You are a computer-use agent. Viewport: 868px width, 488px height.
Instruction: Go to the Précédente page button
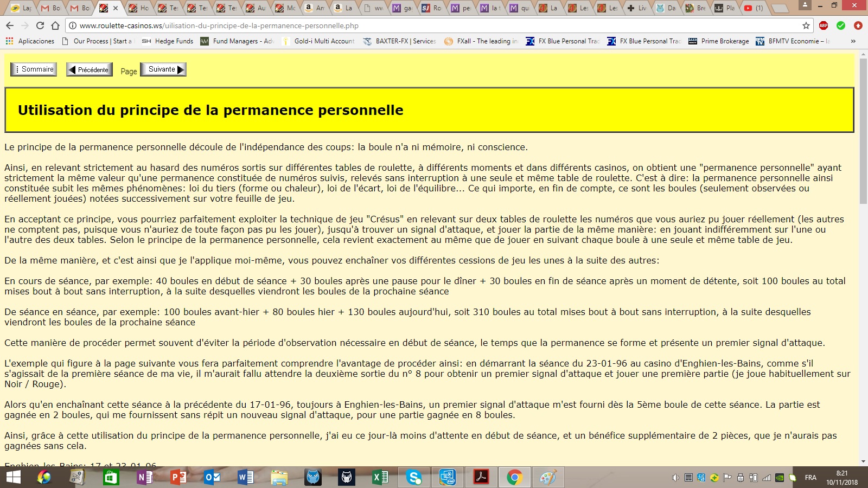coord(90,69)
